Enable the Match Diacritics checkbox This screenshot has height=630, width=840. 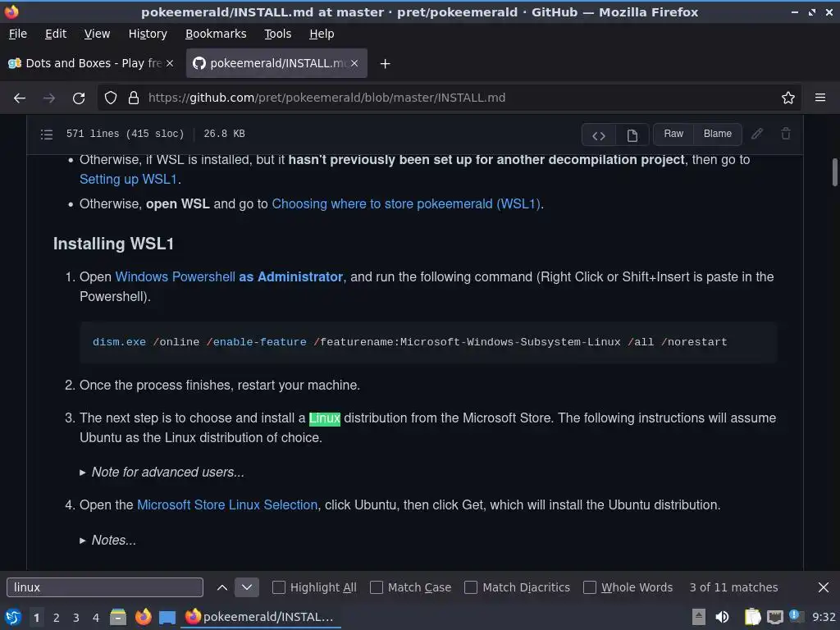[x=471, y=587]
